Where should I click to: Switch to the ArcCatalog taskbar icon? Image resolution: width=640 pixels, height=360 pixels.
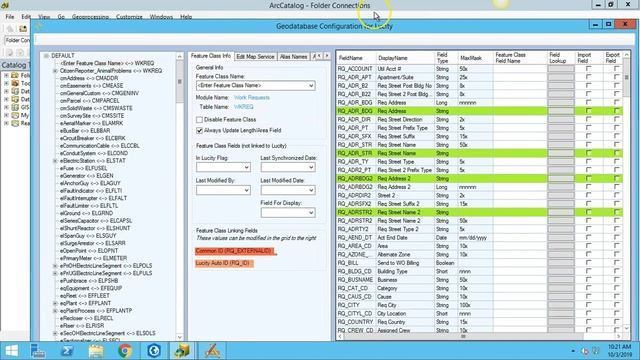pos(182,351)
